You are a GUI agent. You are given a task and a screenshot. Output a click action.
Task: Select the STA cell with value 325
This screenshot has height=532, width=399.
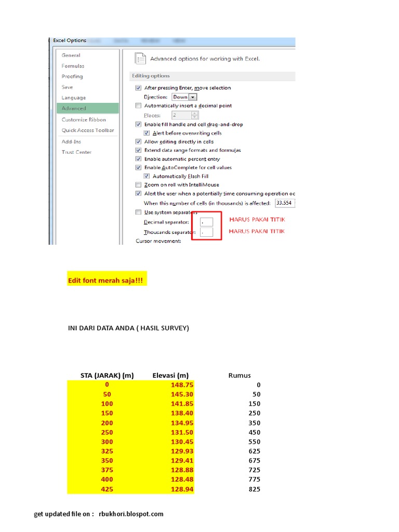pyautogui.click(x=107, y=451)
